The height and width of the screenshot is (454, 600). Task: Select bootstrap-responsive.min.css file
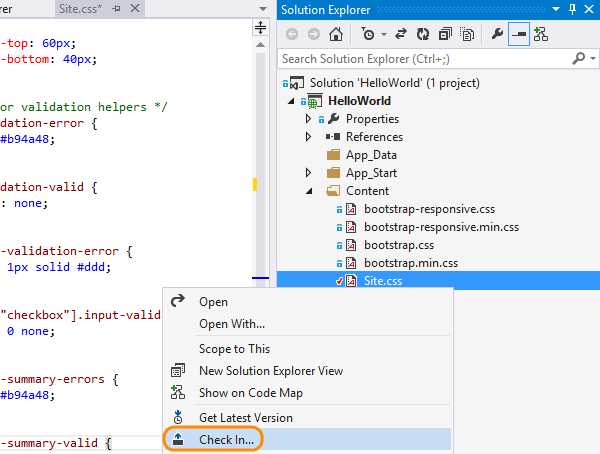[x=442, y=227]
